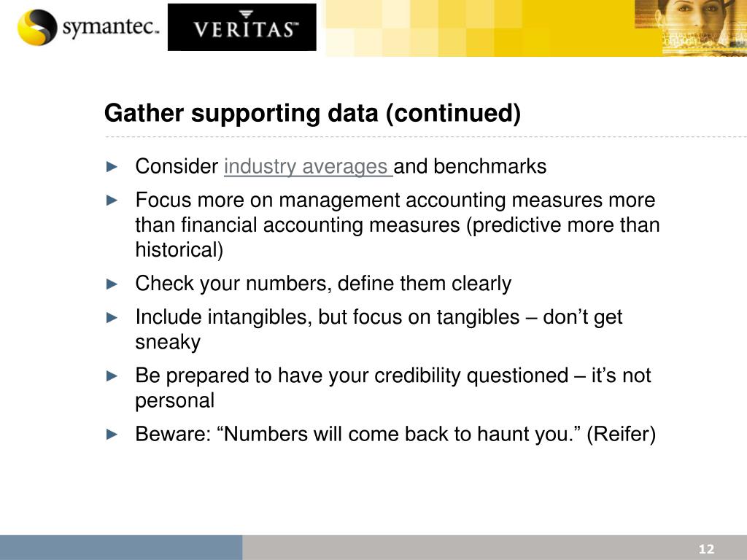Click the blue footer bar segment

(121, 548)
